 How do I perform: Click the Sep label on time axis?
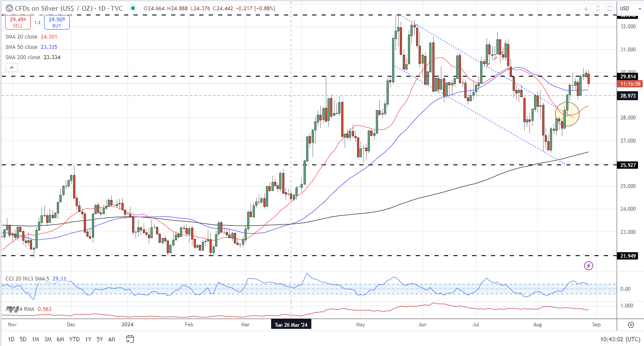(x=597, y=325)
